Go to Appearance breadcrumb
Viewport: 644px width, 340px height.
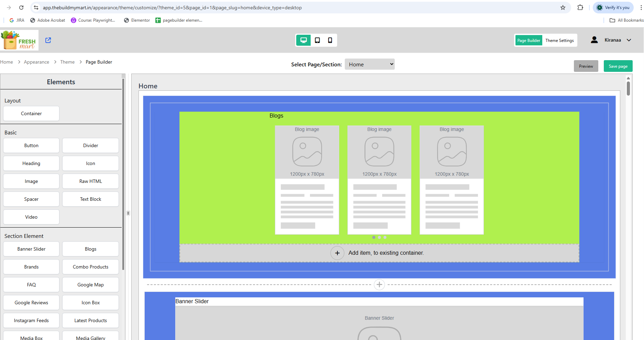36,62
